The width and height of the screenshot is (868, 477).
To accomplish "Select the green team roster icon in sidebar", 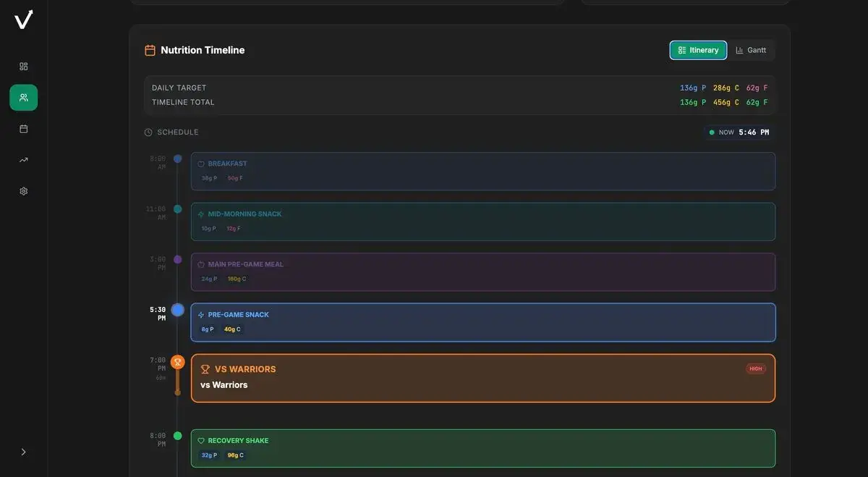I will coord(23,97).
